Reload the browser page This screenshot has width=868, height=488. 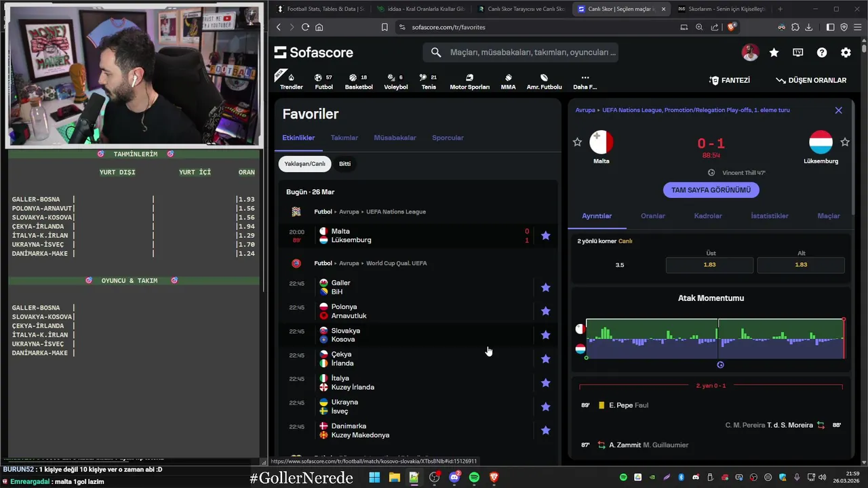[x=305, y=27]
